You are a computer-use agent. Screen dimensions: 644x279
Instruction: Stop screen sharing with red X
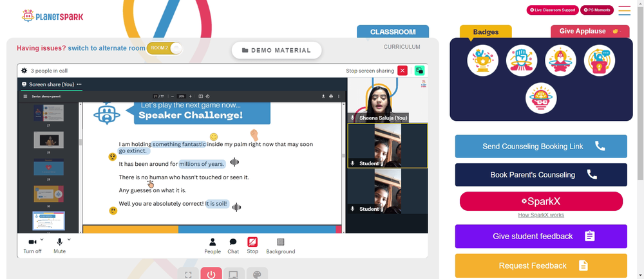402,71
